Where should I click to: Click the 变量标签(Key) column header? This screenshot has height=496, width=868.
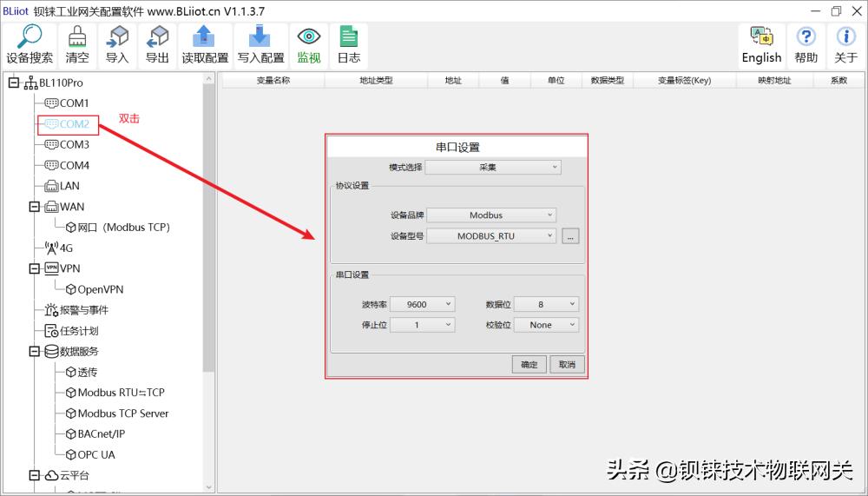pos(684,81)
